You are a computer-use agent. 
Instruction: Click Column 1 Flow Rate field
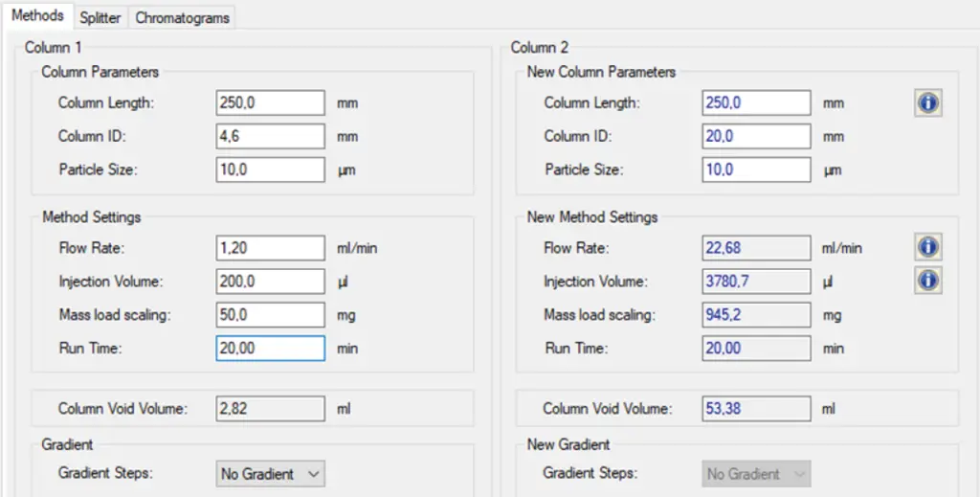point(270,248)
